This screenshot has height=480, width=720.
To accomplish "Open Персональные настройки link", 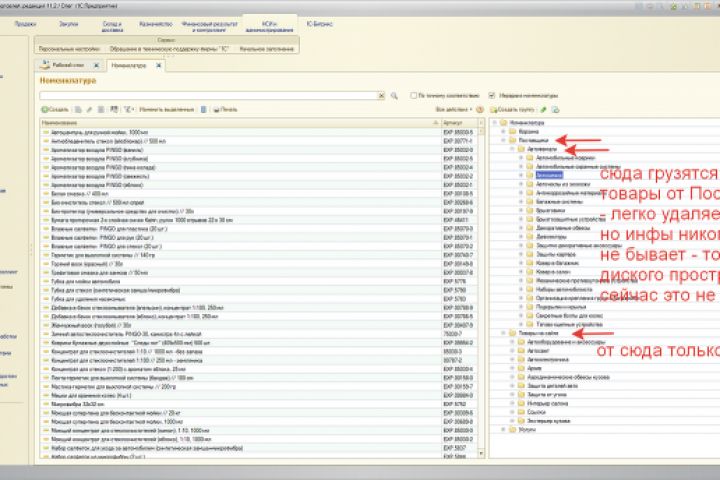I will (x=69, y=49).
